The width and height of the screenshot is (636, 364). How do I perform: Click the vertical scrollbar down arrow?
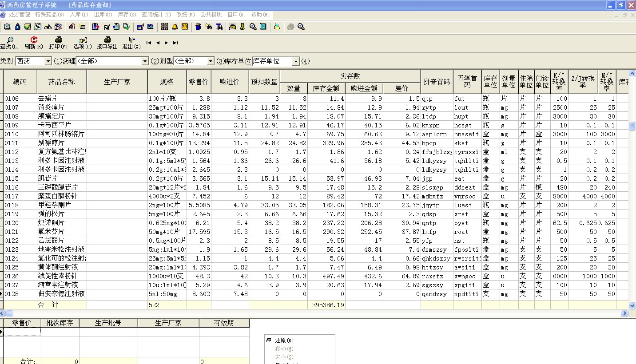coord(632,305)
